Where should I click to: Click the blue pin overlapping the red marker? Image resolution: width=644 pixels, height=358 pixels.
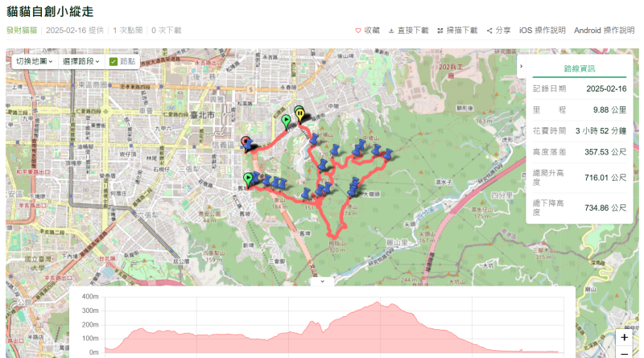click(x=249, y=146)
